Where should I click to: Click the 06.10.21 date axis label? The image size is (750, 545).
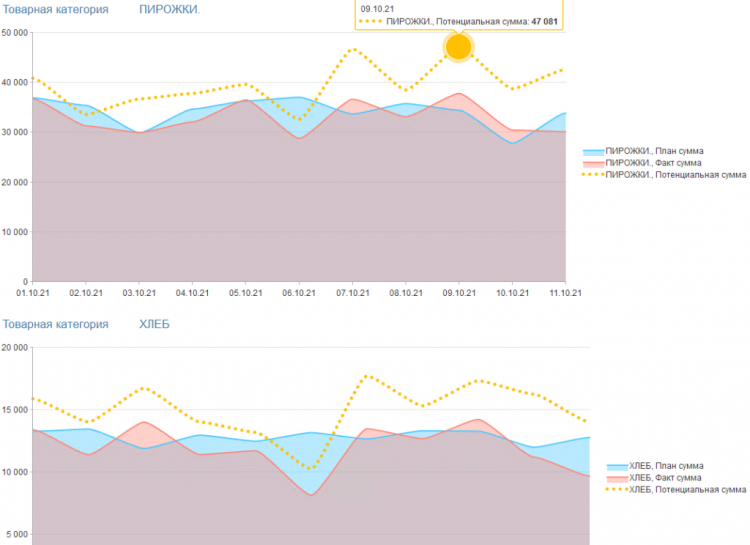(299, 293)
